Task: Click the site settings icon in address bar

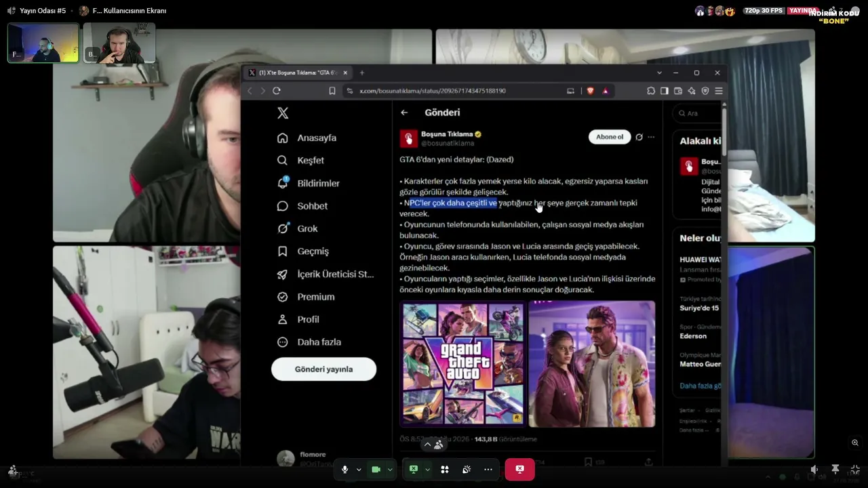Action: pyautogui.click(x=350, y=91)
